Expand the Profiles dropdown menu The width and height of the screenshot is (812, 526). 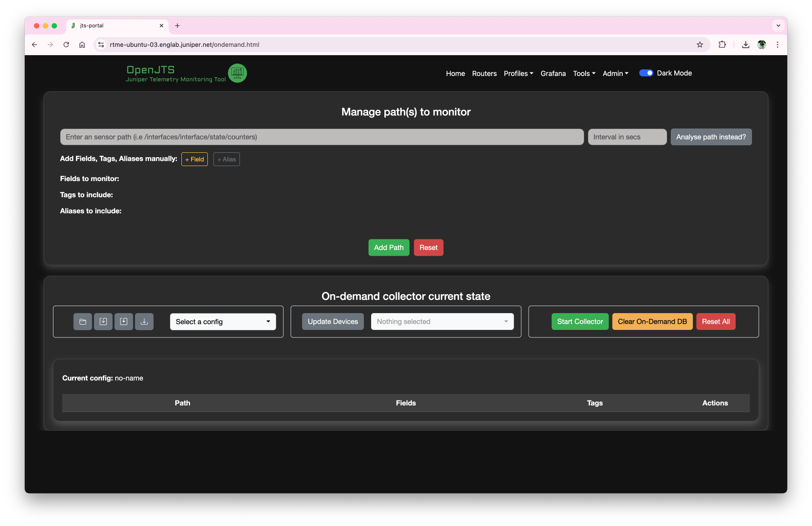[x=518, y=73]
